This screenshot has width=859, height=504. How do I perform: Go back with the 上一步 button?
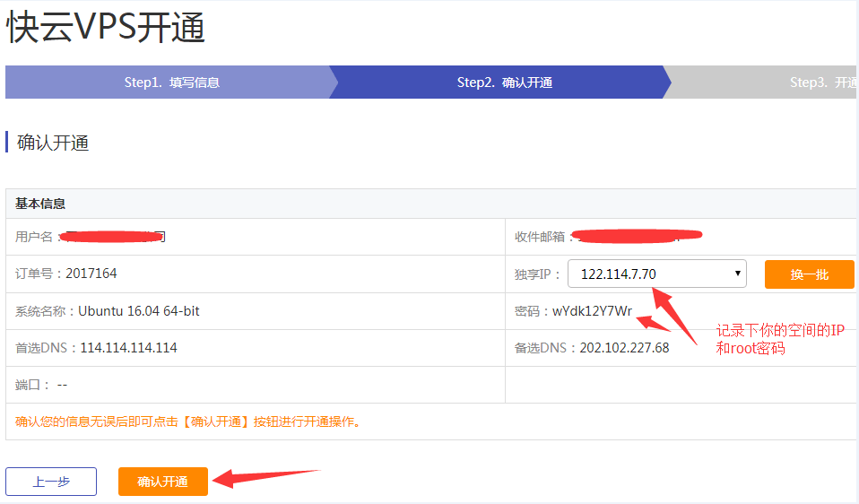[51, 482]
